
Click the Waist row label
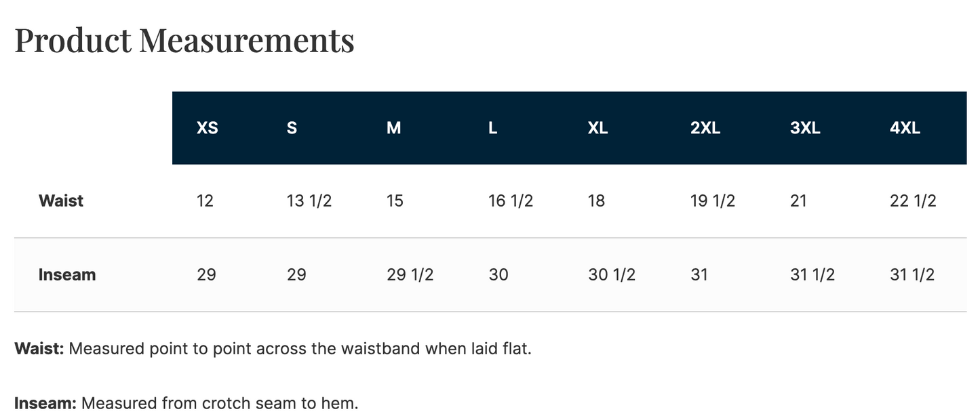[x=61, y=201]
